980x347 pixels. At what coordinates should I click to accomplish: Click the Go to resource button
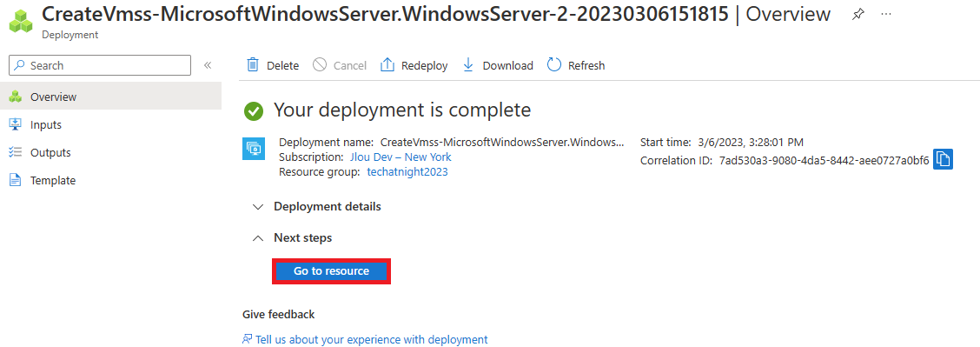click(331, 271)
